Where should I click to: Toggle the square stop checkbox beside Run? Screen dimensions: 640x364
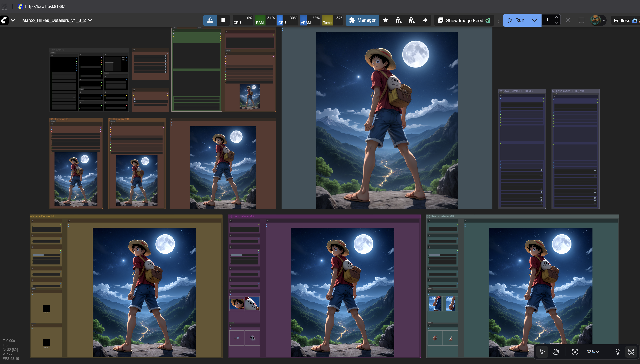point(581,20)
